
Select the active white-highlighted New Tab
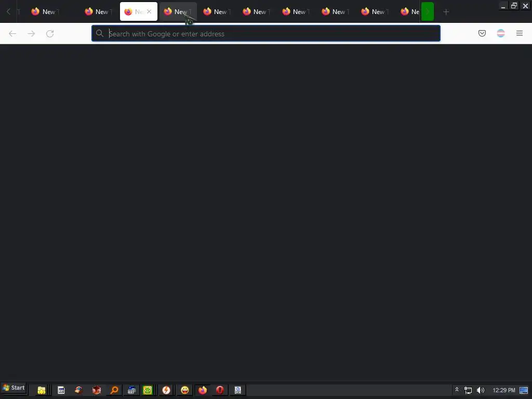138,11
